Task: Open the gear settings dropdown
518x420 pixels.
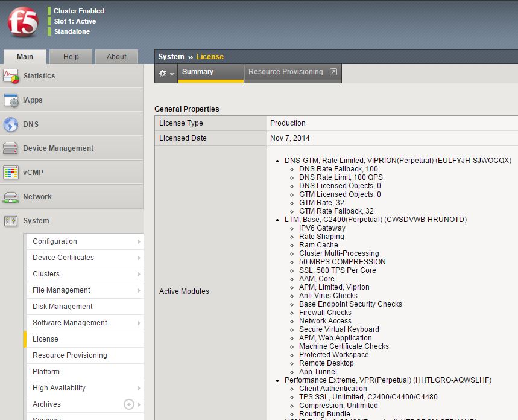Action: coord(166,73)
